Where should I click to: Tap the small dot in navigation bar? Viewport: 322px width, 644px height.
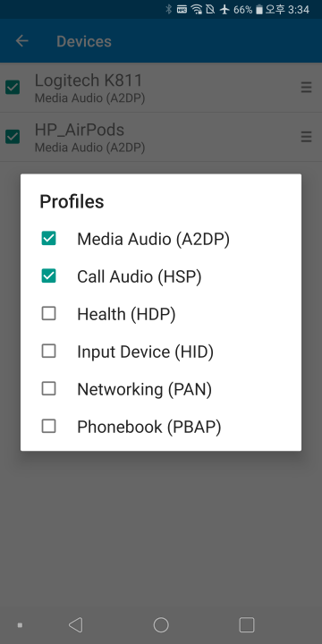point(20,625)
